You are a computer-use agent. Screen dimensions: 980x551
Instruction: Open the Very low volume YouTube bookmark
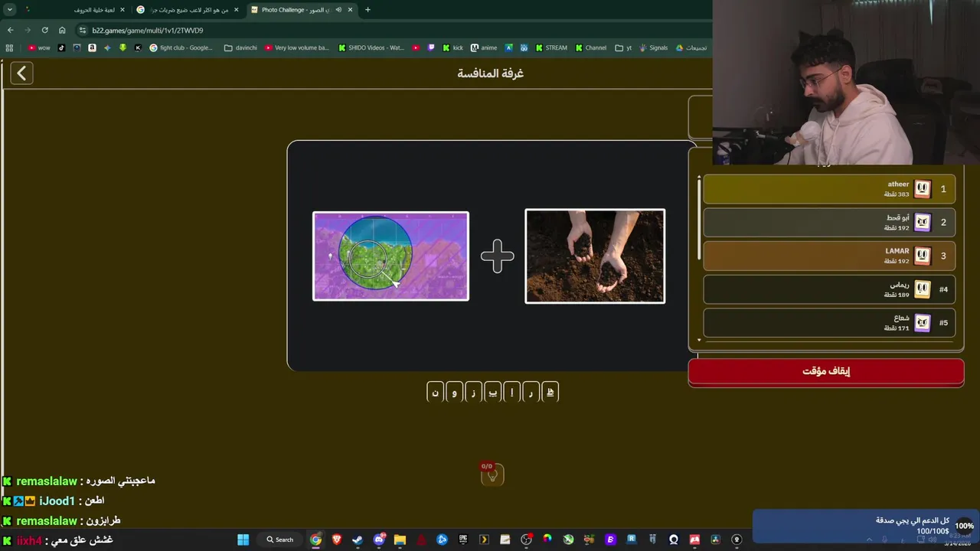pos(296,47)
